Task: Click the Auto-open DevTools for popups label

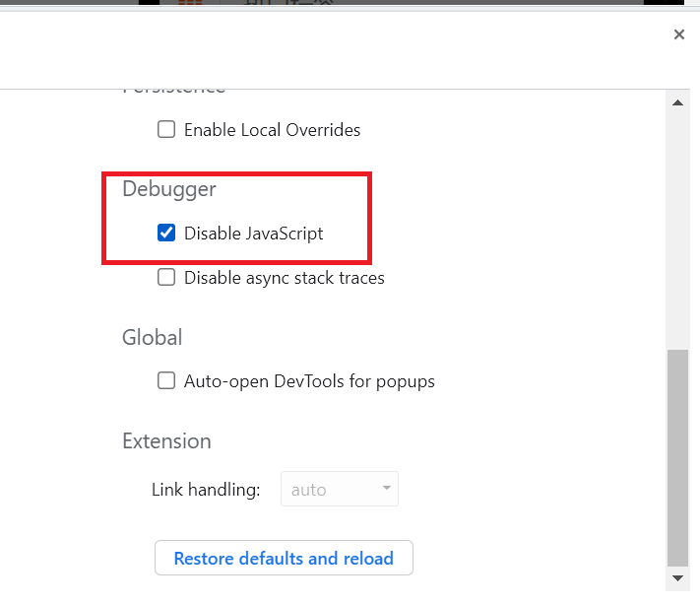Action: 309,380
